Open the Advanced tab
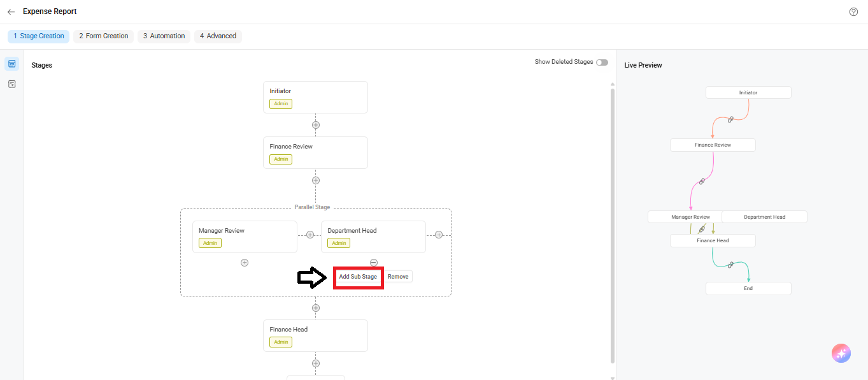The width and height of the screenshot is (868, 380). (218, 36)
